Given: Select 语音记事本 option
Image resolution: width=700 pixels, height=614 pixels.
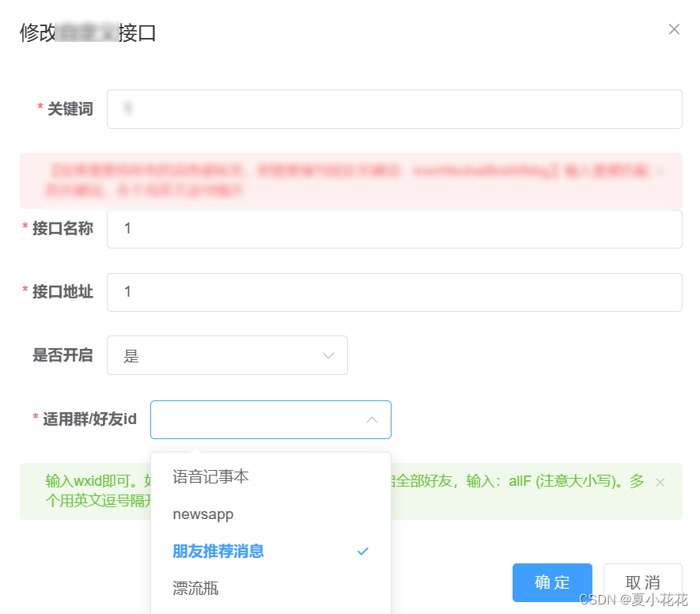Looking at the screenshot, I should coord(271,476).
